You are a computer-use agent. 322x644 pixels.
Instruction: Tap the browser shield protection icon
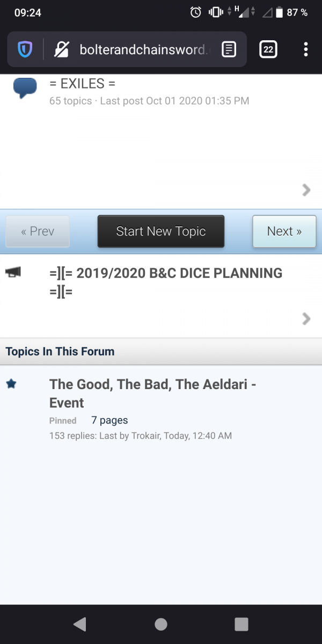point(25,50)
